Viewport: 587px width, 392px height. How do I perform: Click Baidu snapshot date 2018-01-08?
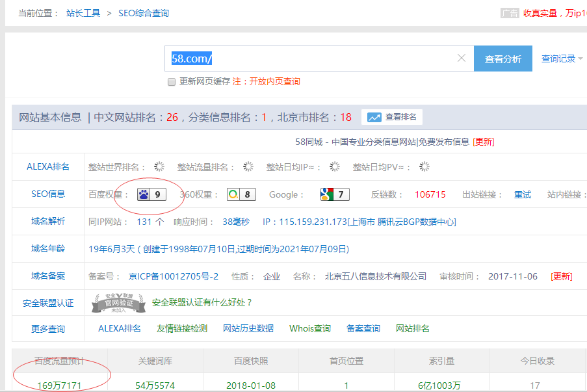coord(251,385)
